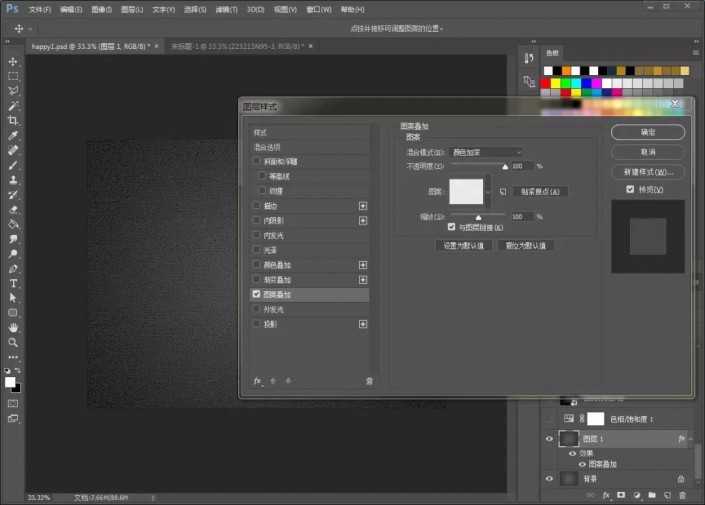Viewport: 705px width, 505px height.
Task: Click plus icon next to 描边 effect
Action: pos(363,205)
